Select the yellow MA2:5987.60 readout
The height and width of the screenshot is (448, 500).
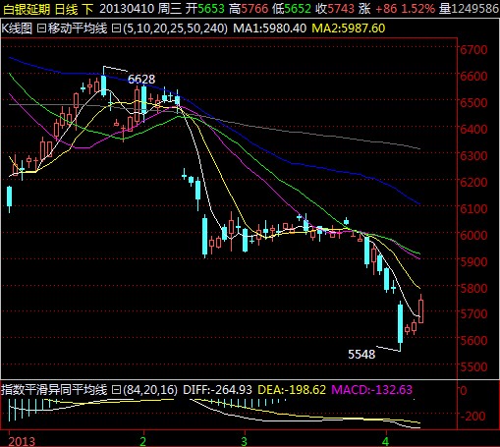[x=349, y=28]
